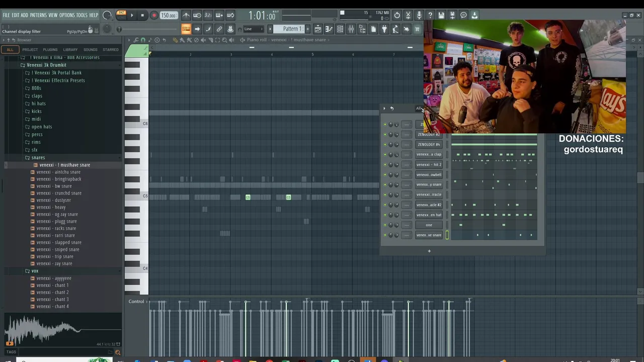The height and width of the screenshot is (362, 644).
Task: Start playback with the Play button
Action: [x=132, y=16]
